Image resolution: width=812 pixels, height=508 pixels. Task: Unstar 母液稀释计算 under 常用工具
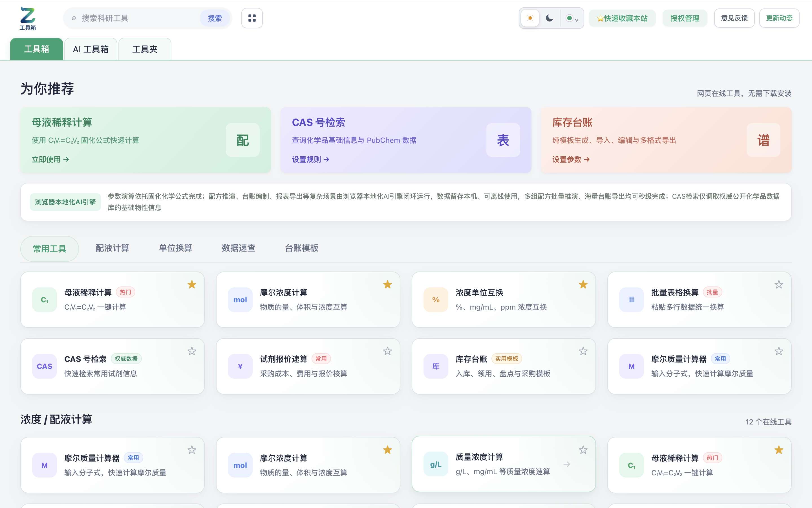coord(192,284)
